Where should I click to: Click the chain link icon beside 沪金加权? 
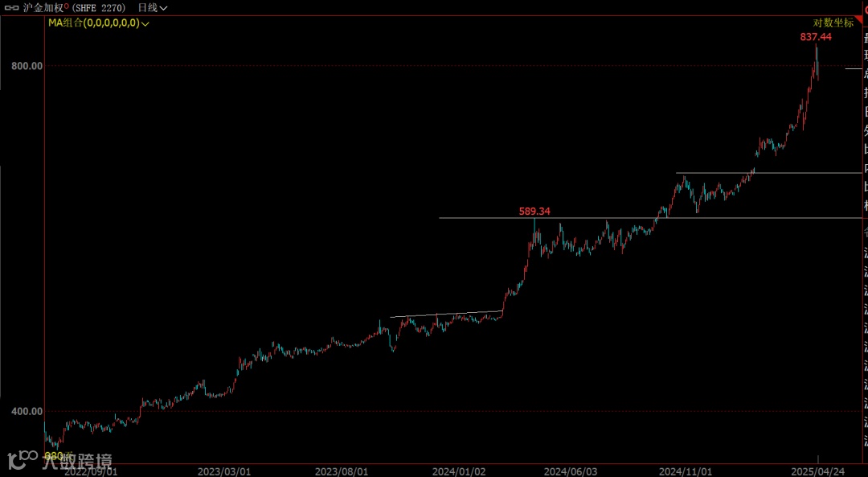point(11,8)
